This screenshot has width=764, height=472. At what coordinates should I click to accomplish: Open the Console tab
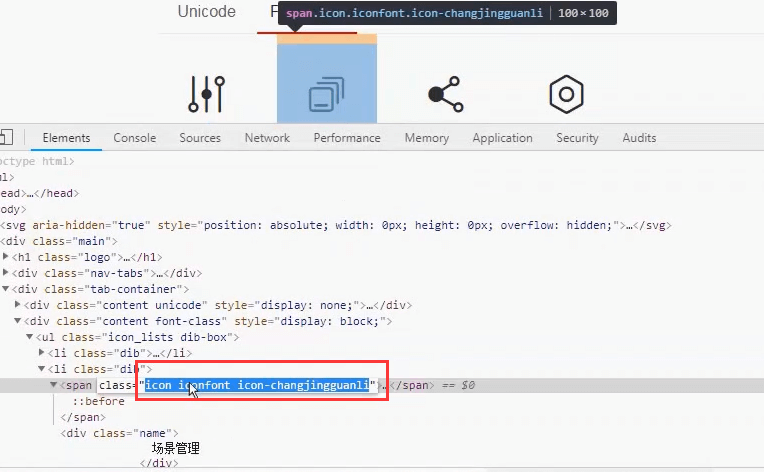tap(134, 138)
